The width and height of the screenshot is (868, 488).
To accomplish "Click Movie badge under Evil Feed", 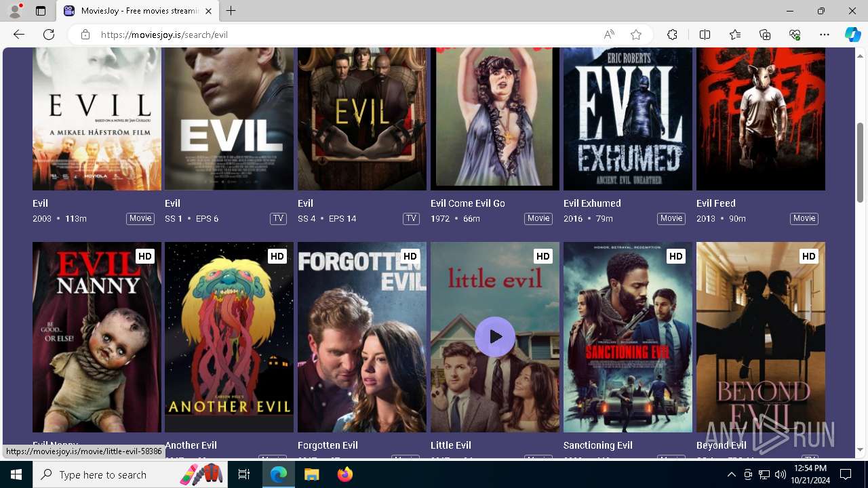I will tap(804, 218).
